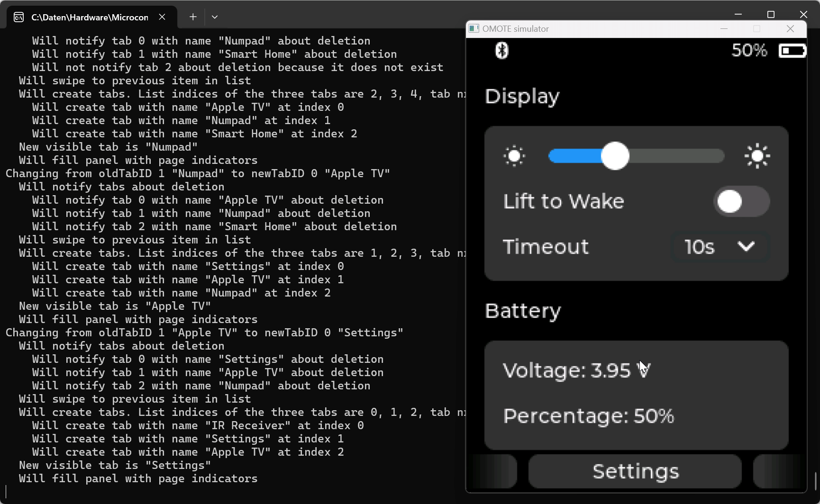Click the previous tab button left of Settings

point(493,471)
